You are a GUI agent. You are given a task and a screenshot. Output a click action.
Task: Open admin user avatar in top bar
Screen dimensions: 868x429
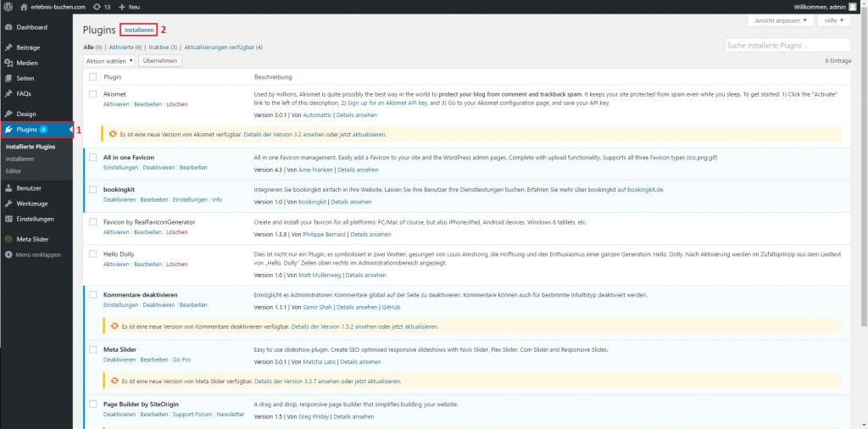tap(851, 7)
